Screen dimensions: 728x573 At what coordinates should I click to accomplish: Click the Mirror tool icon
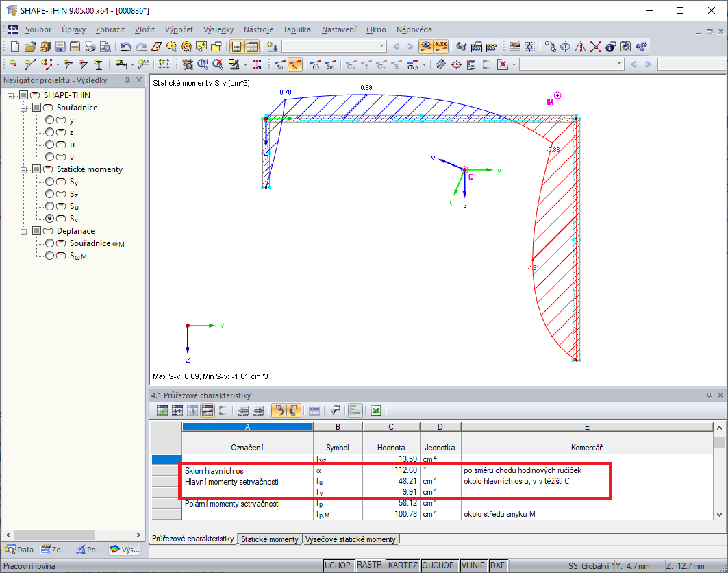click(x=580, y=47)
